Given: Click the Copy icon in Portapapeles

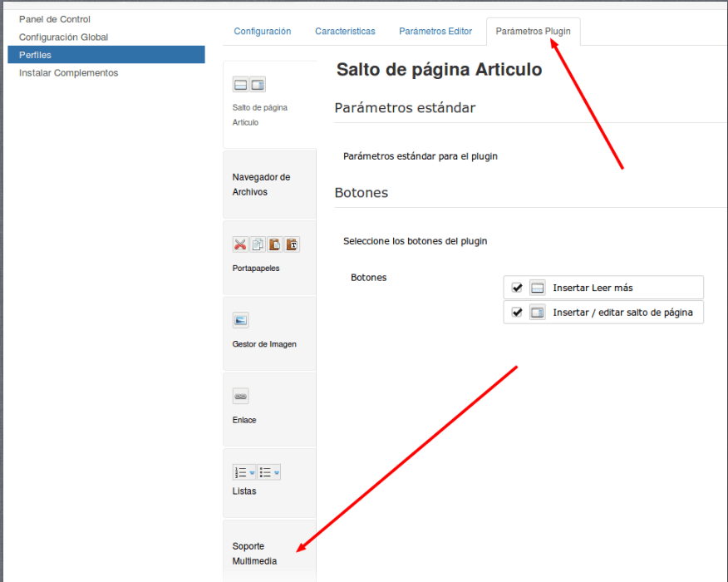Looking at the screenshot, I should pos(258,244).
